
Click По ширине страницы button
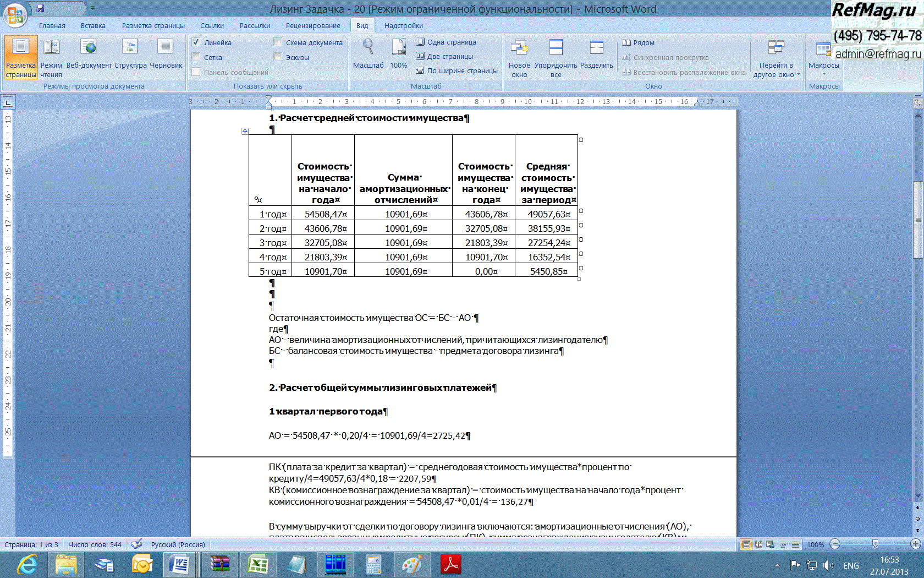pos(457,70)
